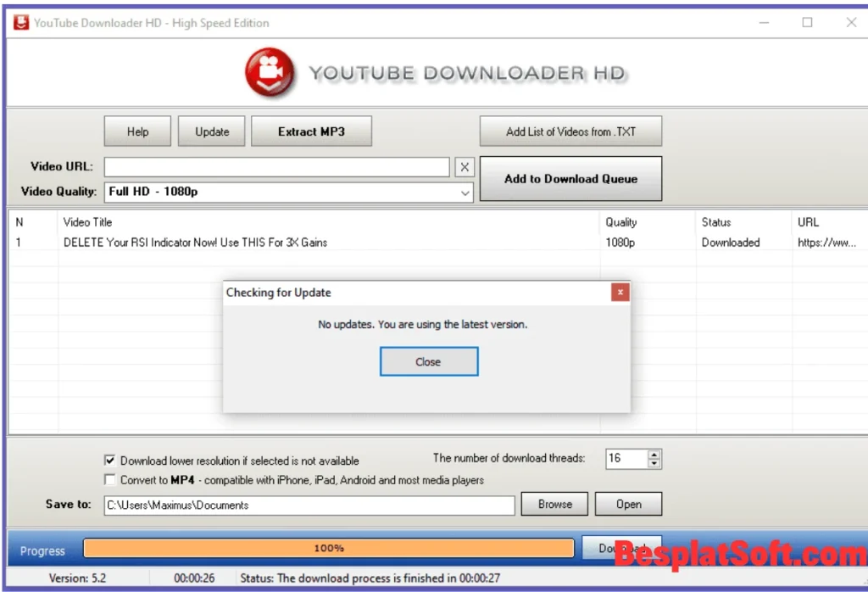Decrease download threads using down arrow
The width and height of the screenshot is (868, 592).
pos(654,464)
